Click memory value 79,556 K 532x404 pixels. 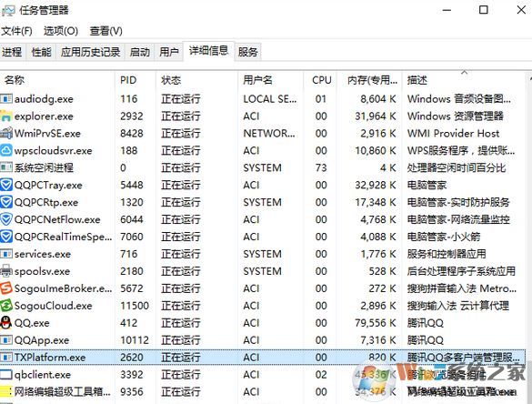pos(376,323)
